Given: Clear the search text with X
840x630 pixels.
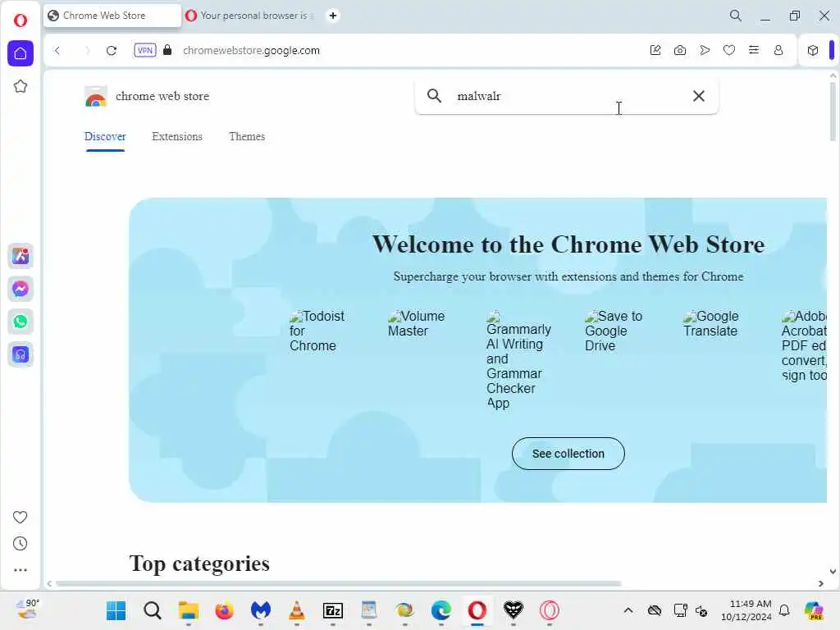Looking at the screenshot, I should pos(699,96).
